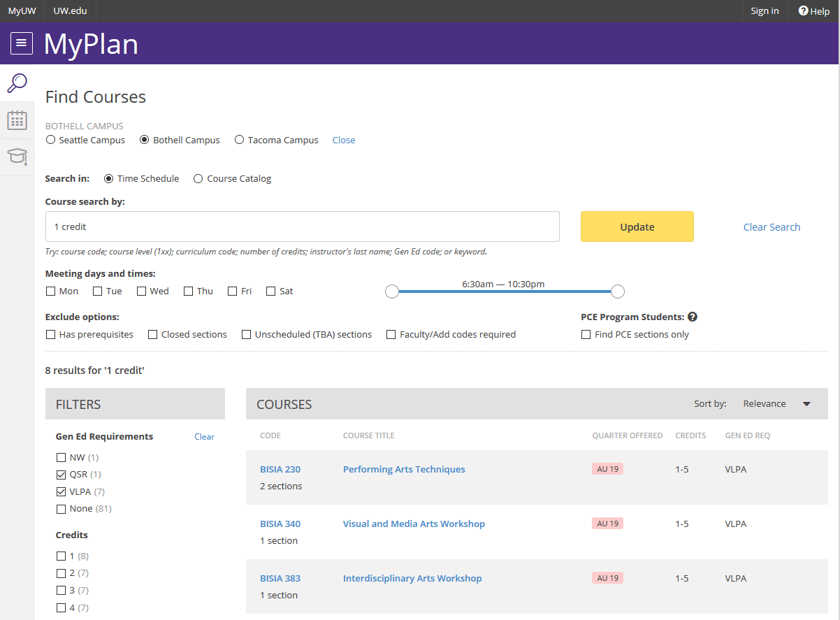
Task: Open the BISIA 383 course code
Action: click(280, 579)
